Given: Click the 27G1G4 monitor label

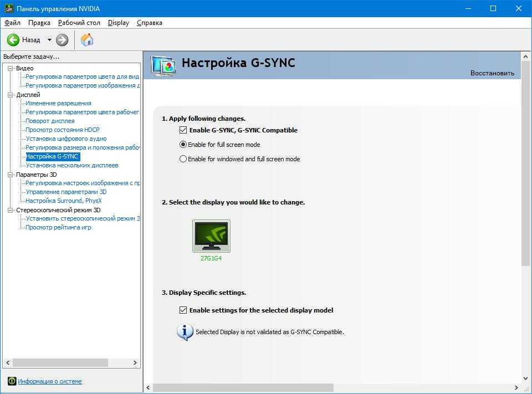Looking at the screenshot, I should (x=211, y=258).
